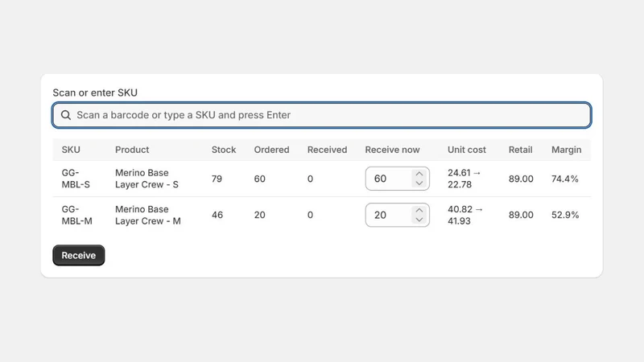Click the Ordered column header
Image resolution: width=644 pixels, height=362 pixels.
point(271,150)
